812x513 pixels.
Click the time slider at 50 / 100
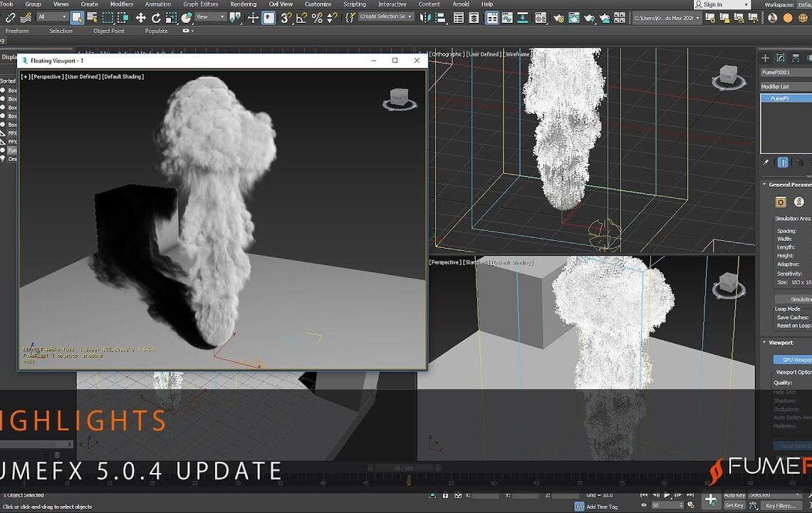coord(404,468)
